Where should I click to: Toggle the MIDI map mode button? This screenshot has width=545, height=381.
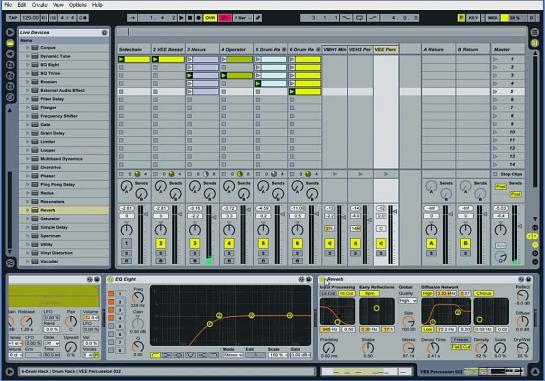click(x=493, y=18)
